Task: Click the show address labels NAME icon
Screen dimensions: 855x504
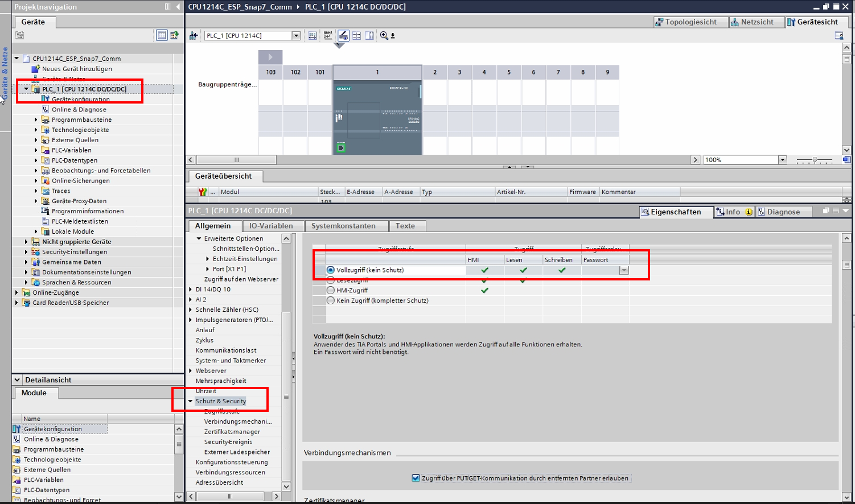Action: point(328,35)
